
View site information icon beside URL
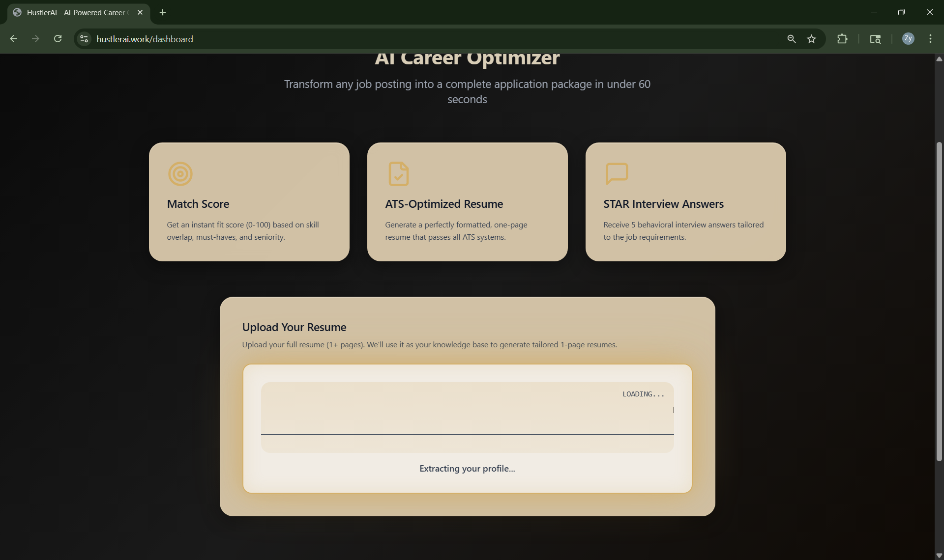84,39
